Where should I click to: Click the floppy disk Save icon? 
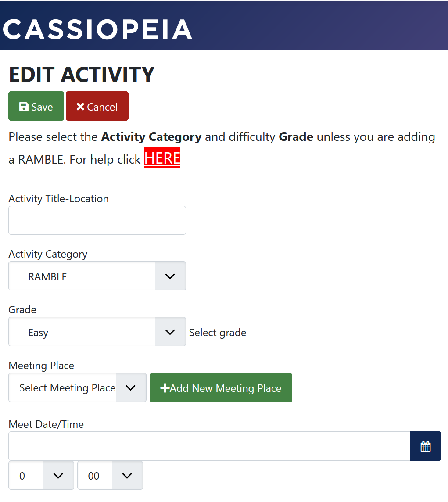pos(24,107)
